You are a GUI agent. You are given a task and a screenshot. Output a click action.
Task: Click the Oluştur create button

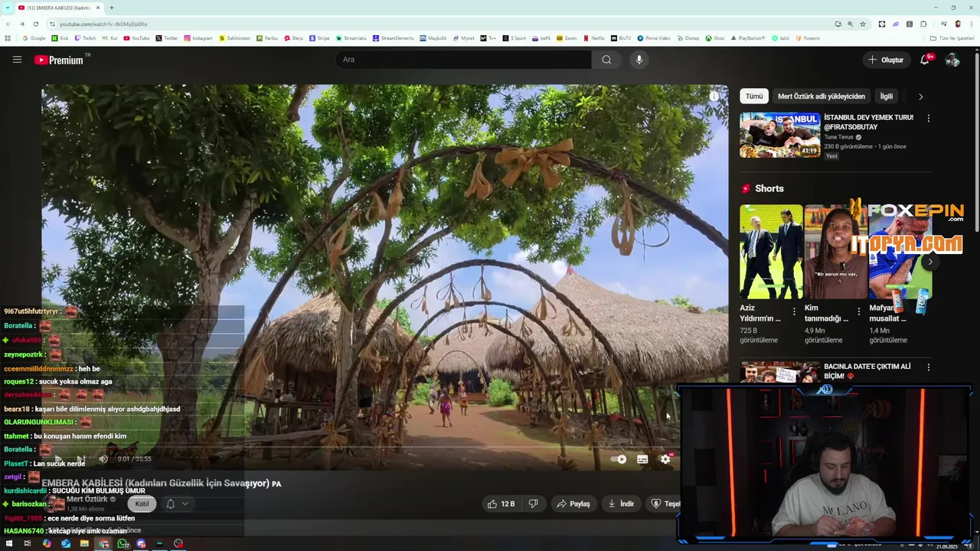click(885, 60)
